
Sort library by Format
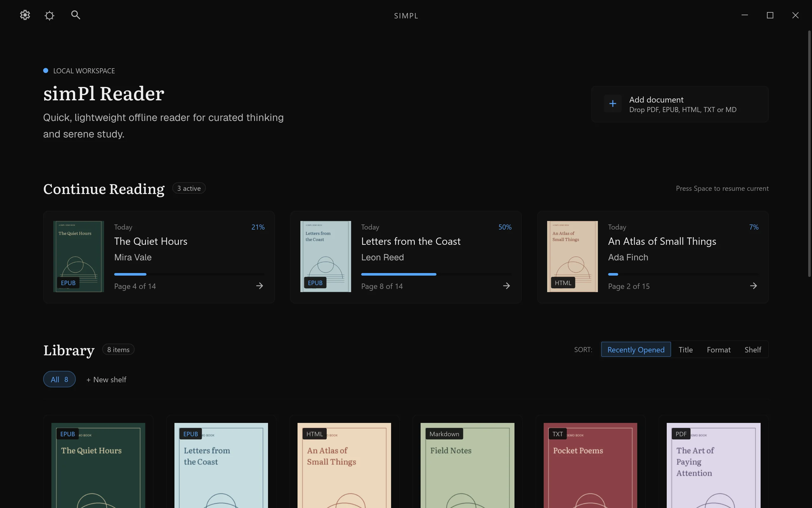pos(718,350)
